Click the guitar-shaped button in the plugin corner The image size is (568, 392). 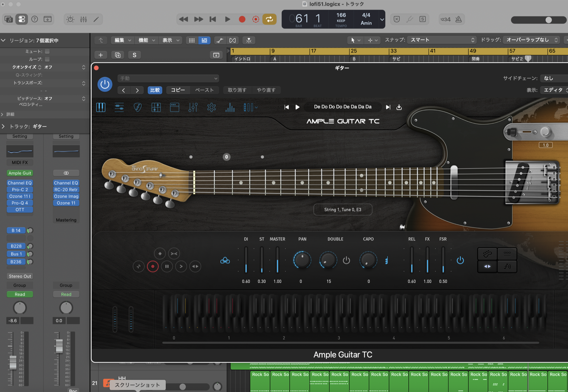(487, 254)
